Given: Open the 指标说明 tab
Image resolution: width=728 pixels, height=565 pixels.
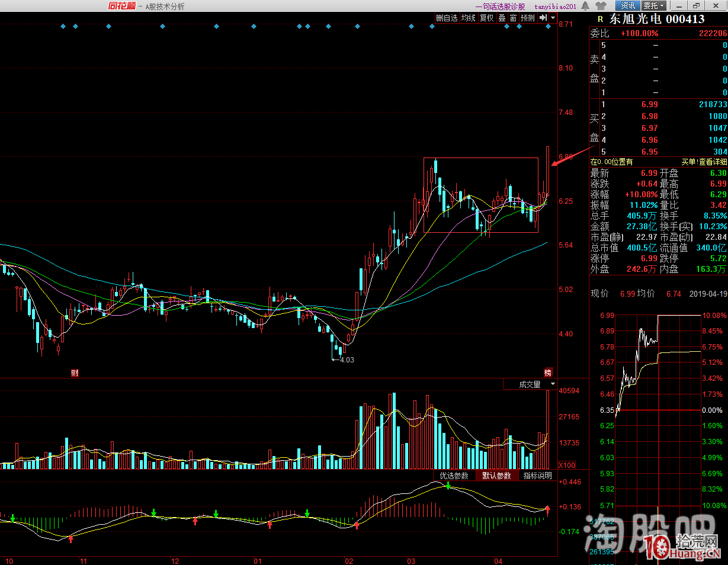Looking at the screenshot, I should pyautogui.click(x=538, y=476).
